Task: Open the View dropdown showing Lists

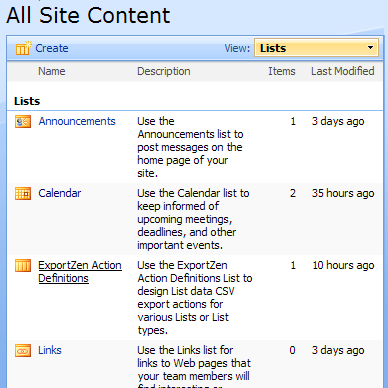Action: [x=316, y=48]
